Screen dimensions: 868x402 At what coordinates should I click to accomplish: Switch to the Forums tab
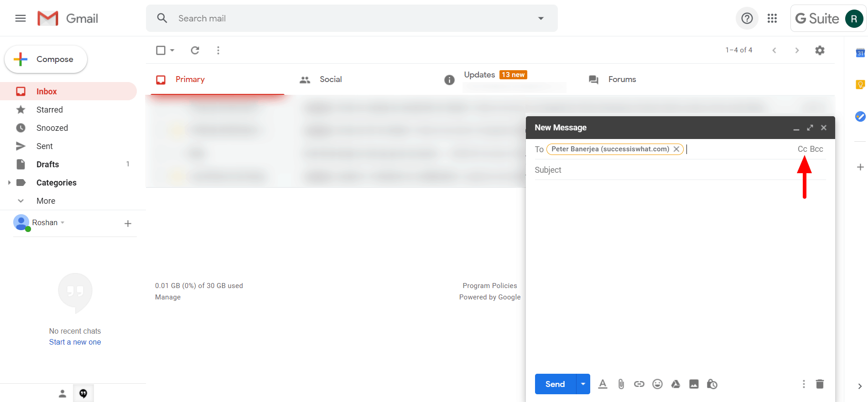(x=622, y=79)
